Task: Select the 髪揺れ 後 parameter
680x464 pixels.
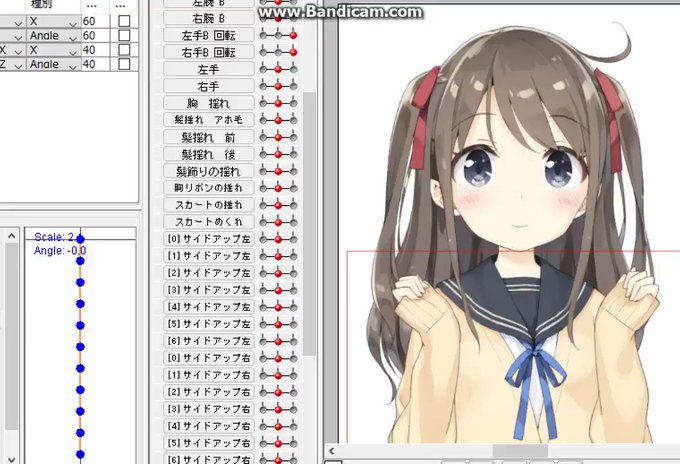Action: (209, 154)
